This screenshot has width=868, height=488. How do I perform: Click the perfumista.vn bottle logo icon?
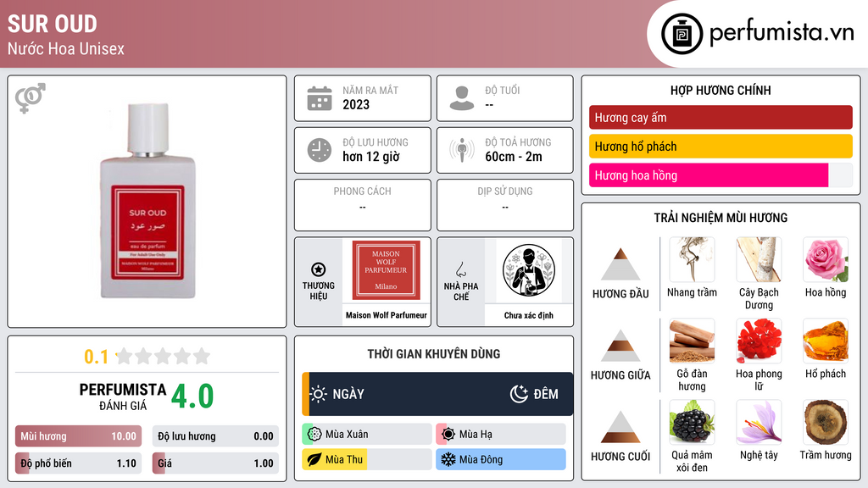[682, 34]
